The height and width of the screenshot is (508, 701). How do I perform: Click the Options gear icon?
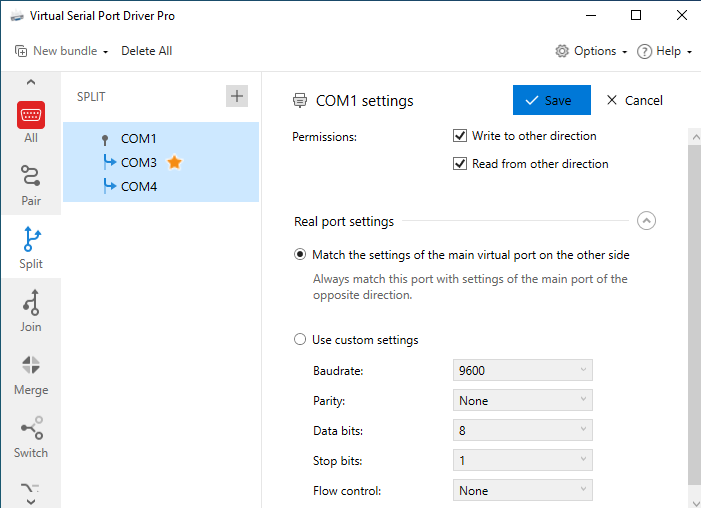tap(562, 51)
